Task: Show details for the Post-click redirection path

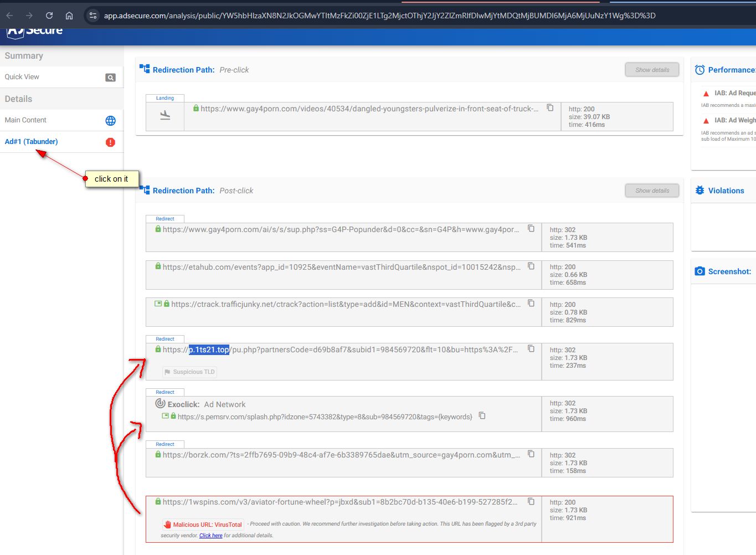Action: pyautogui.click(x=652, y=191)
